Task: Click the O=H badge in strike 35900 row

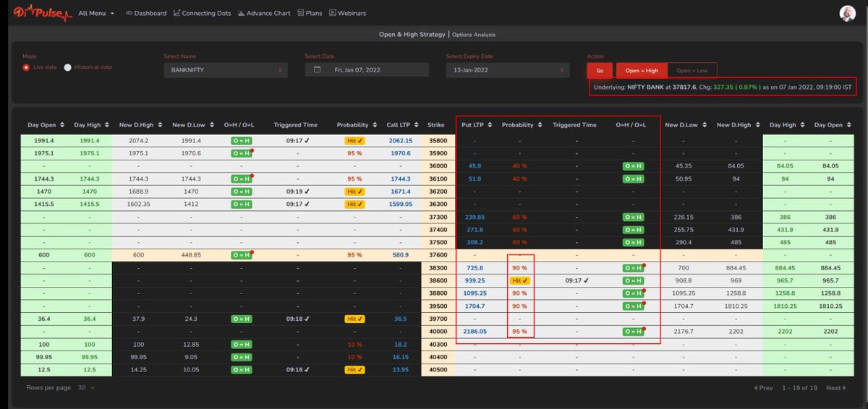Action: click(241, 153)
